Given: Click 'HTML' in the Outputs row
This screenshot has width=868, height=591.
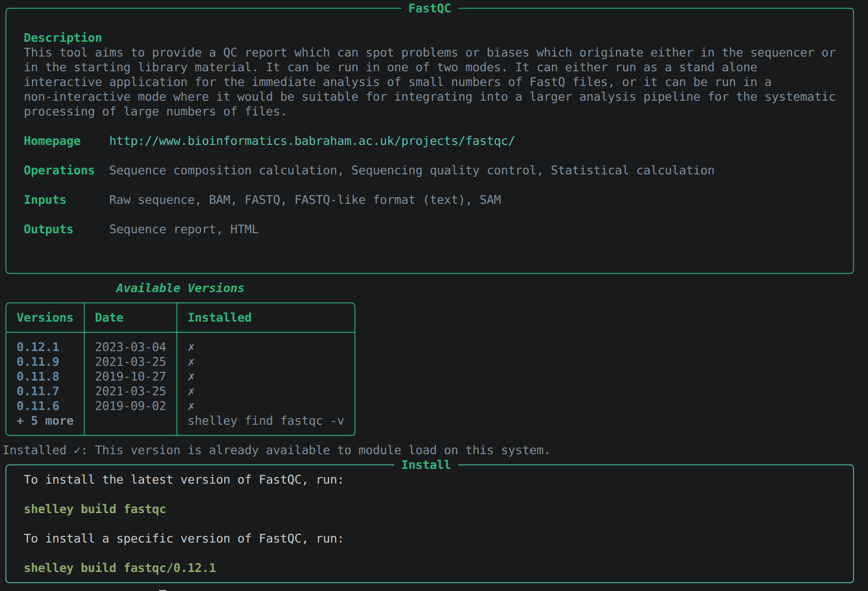Looking at the screenshot, I should (x=245, y=229).
